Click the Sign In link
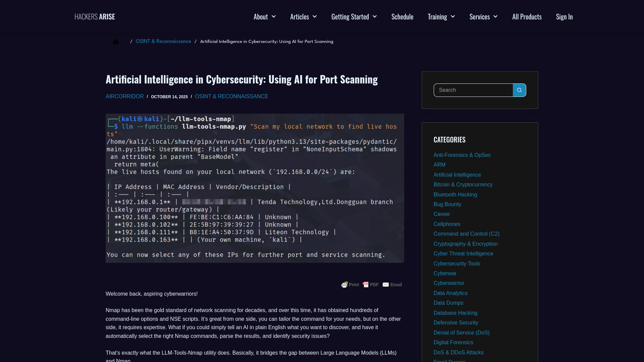Viewport: 644px width, 362px height. click(x=564, y=16)
